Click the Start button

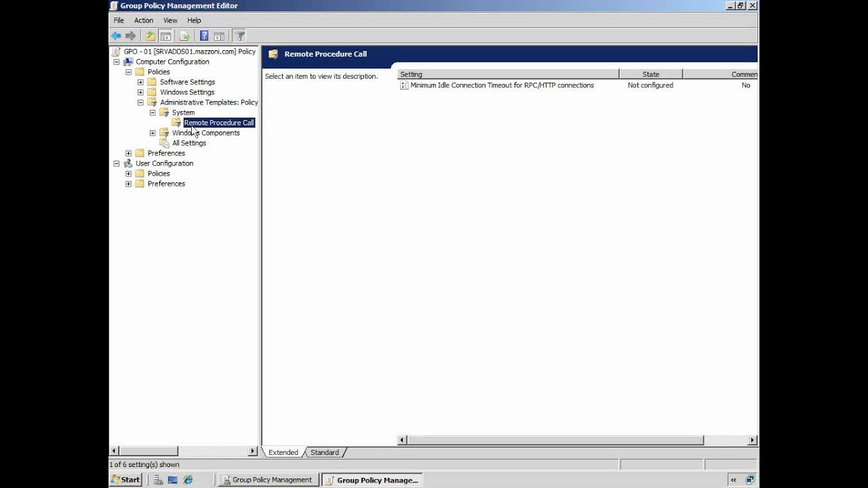(125, 480)
